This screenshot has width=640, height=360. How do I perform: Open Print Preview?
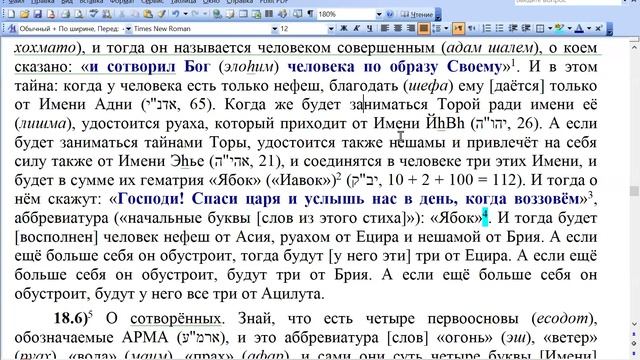point(78,14)
